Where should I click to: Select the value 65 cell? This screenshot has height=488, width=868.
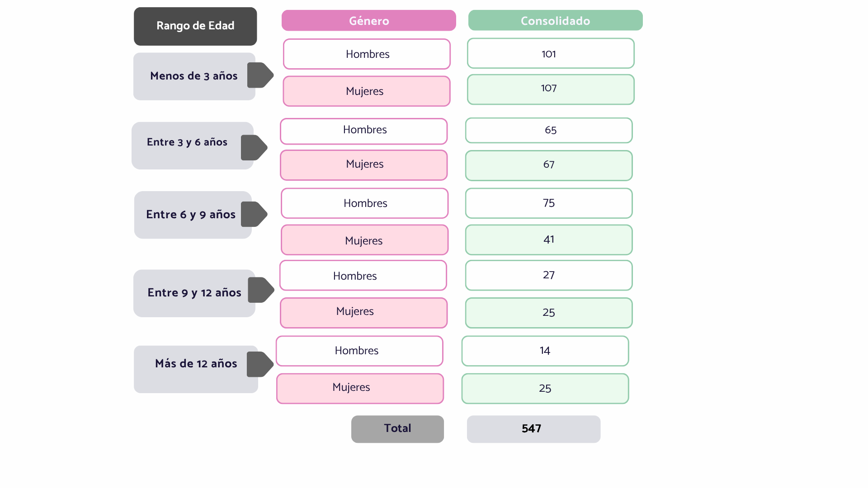[x=549, y=130]
